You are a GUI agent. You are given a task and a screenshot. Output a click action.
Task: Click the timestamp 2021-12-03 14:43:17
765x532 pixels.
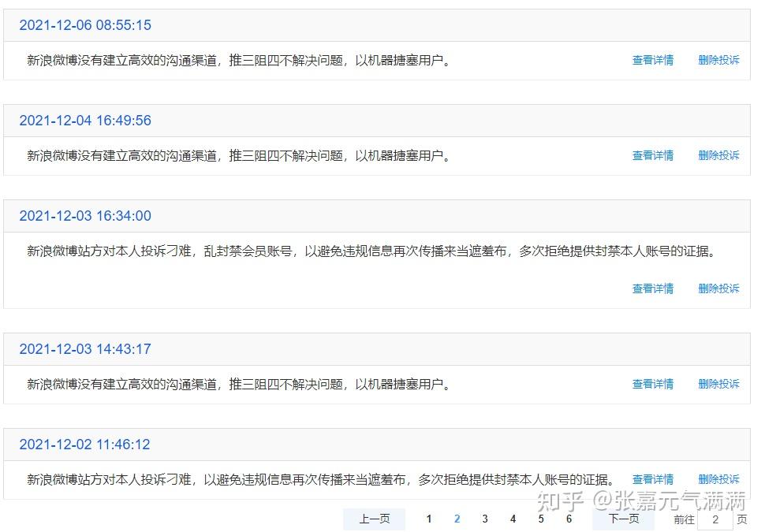point(85,349)
